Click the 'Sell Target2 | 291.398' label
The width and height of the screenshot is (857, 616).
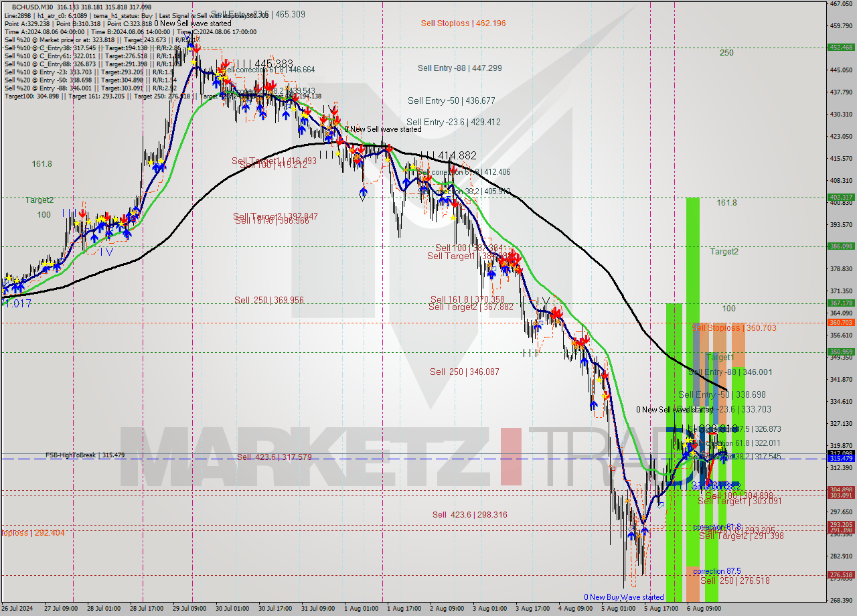coord(741,536)
